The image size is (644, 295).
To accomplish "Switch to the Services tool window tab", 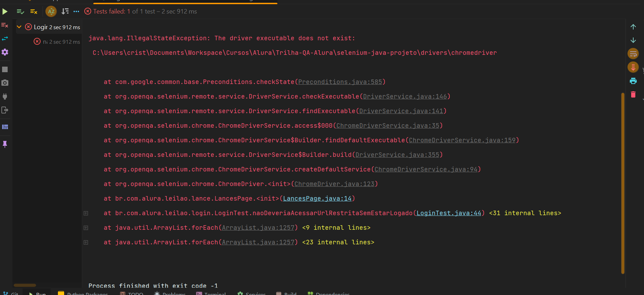I will [x=252, y=294].
